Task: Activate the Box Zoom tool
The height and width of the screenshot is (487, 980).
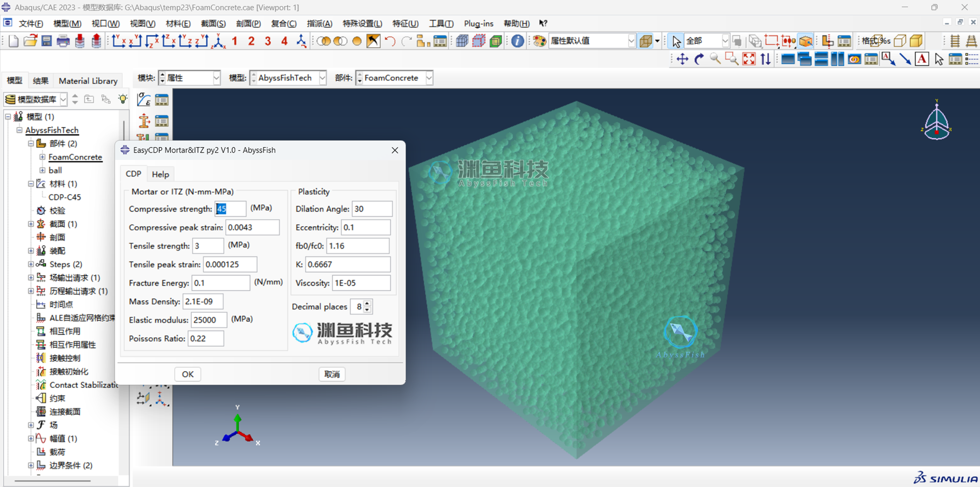Action: (732, 59)
